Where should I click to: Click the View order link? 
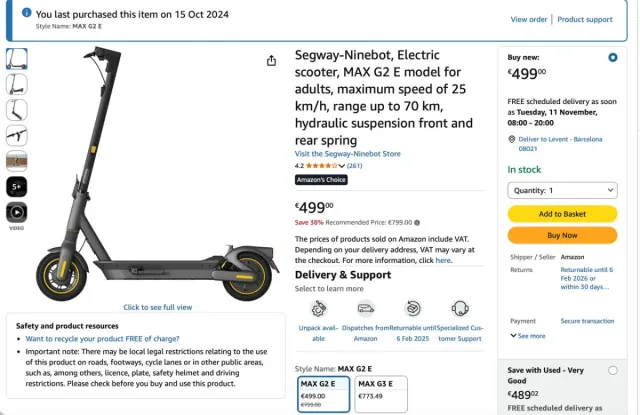click(x=529, y=19)
